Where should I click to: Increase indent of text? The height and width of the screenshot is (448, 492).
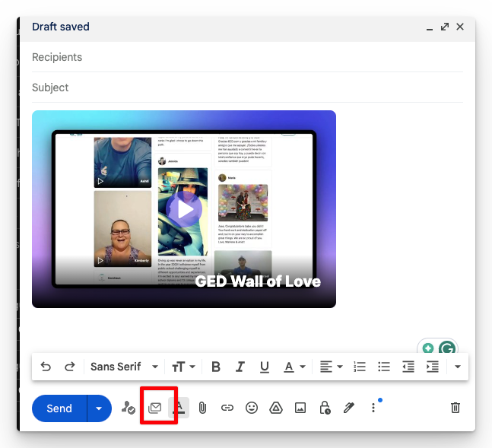point(433,367)
